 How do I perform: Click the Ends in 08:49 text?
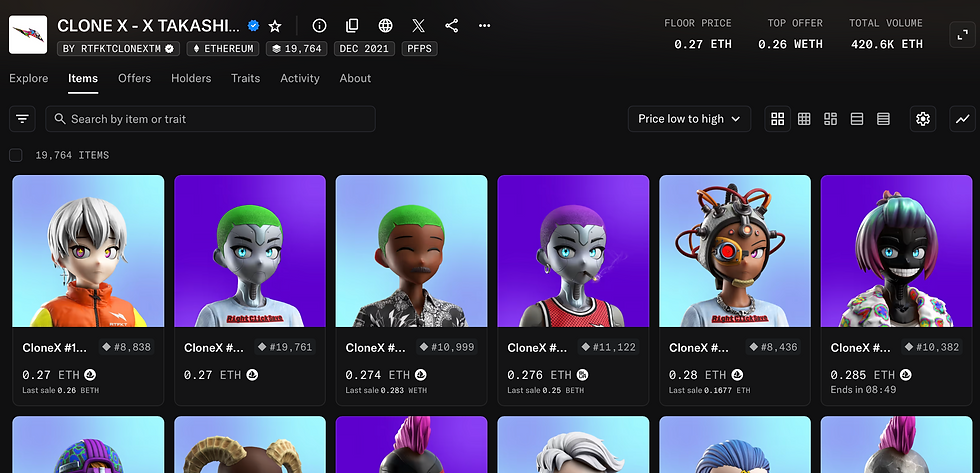click(x=863, y=390)
